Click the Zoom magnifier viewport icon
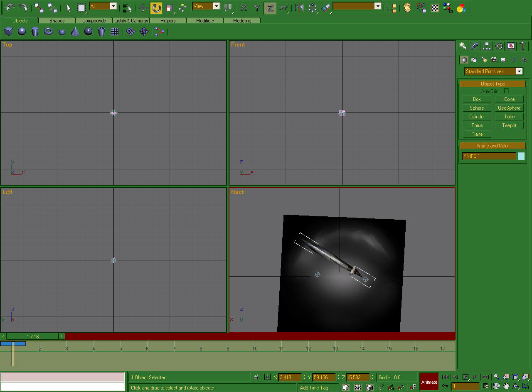The width and height of the screenshot is (532, 392). pos(496,377)
